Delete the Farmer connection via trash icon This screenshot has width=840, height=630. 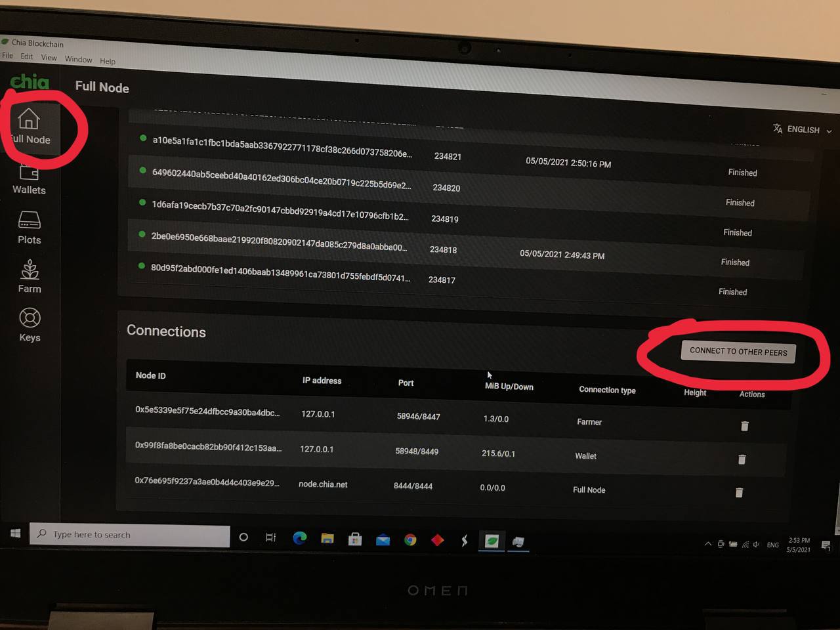click(x=745, y=426)
